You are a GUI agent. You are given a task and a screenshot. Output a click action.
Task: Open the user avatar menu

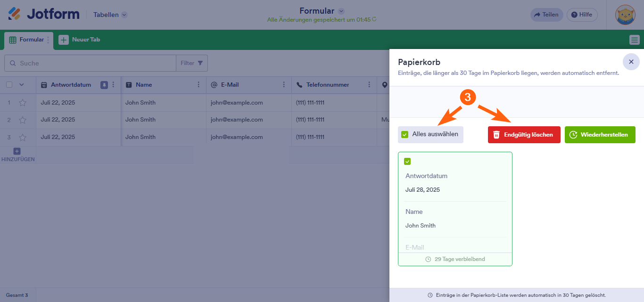625,15
